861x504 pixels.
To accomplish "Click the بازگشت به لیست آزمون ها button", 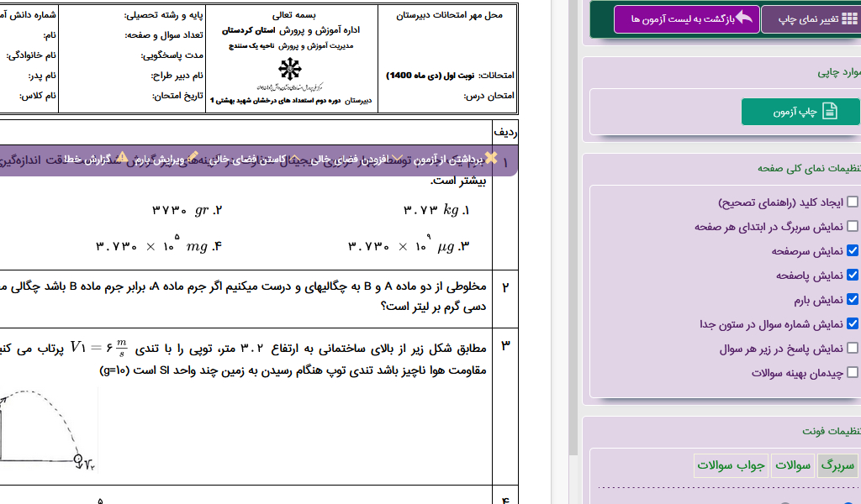I will (686, 19).
